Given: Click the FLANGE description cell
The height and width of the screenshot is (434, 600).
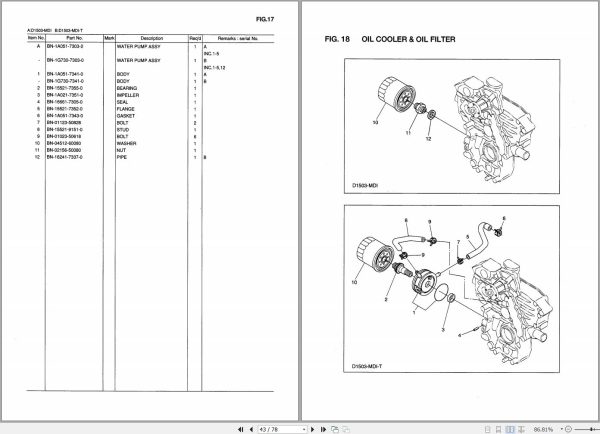Looking at the screenshot, I should (126, 109).
